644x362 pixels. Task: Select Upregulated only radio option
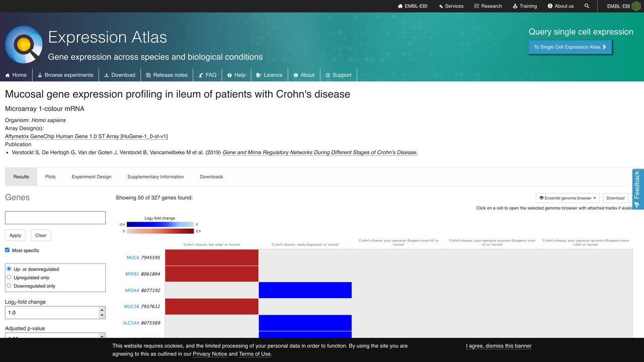pos(9,277)
